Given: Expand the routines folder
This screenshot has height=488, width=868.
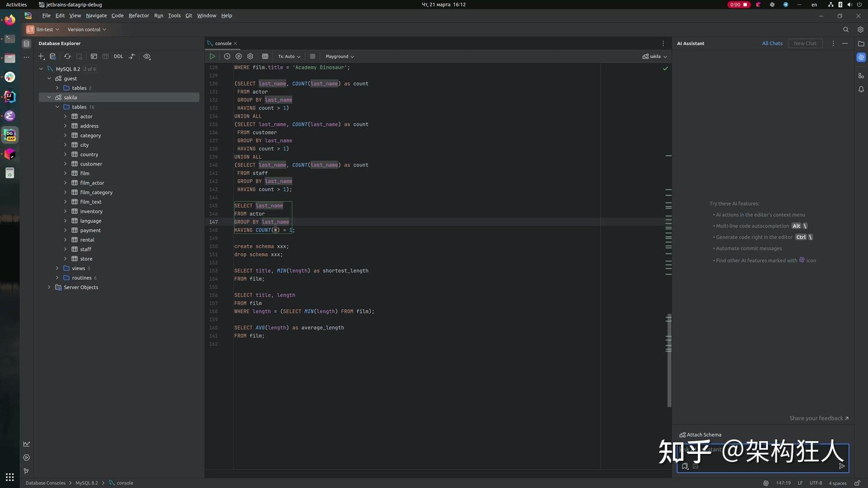Looking at the screenshot, I should point(57,278).
